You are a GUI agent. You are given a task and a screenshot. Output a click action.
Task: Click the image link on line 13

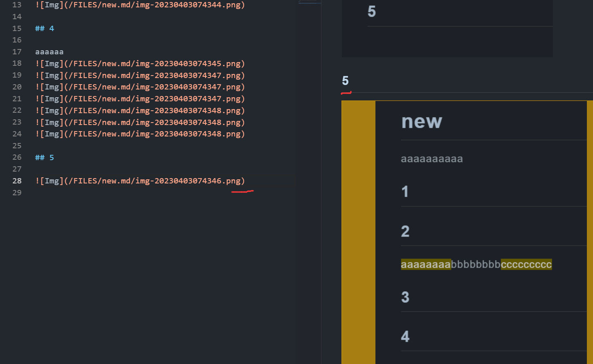(x=139, y=5)
